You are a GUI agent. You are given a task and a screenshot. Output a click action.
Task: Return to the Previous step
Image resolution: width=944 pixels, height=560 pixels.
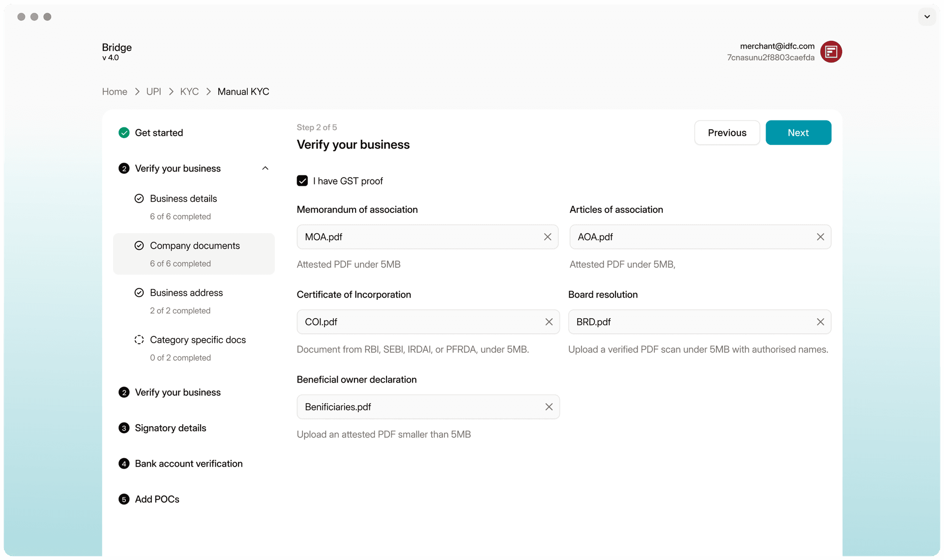click(x=727, y=133)
